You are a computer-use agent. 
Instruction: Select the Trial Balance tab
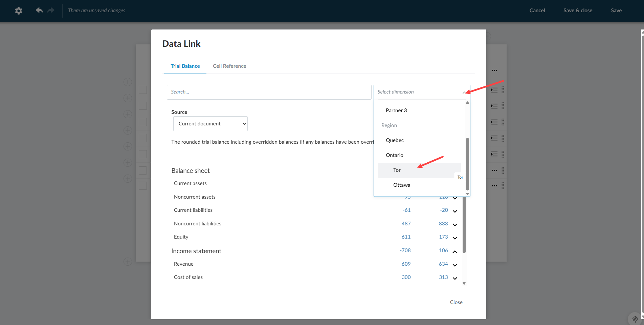tap(185, 66)
